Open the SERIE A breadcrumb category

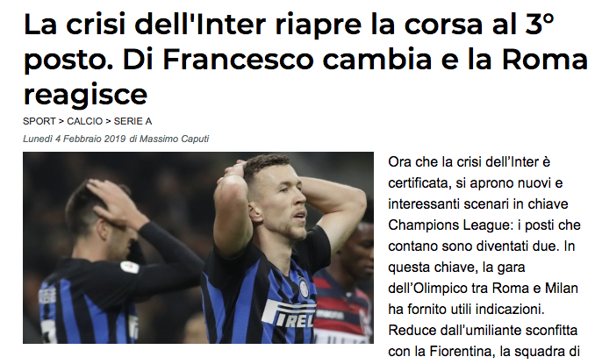coord(133,121)
